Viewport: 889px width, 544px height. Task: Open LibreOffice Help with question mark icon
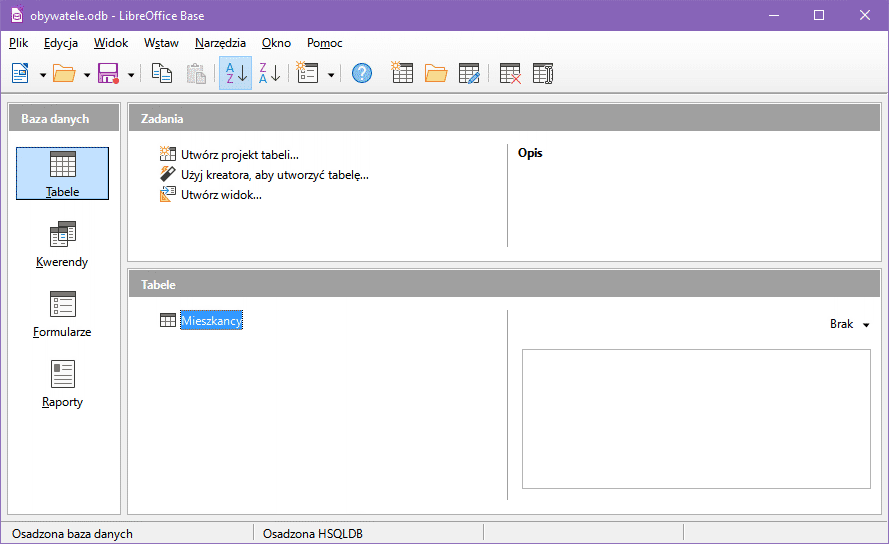point(362,73)
